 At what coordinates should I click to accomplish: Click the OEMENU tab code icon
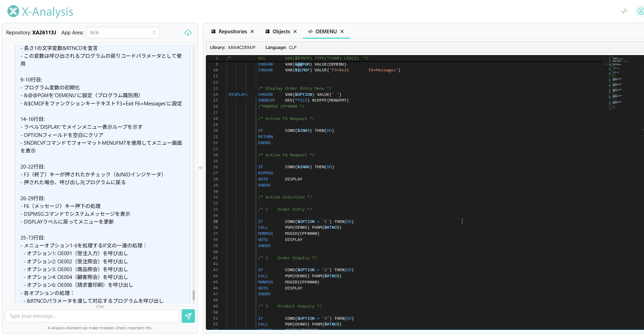click(310, 32)
